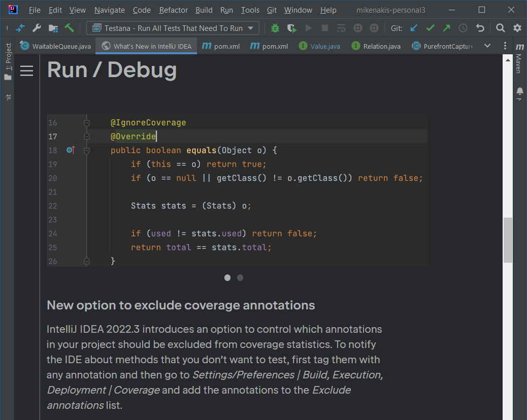527x420 pixels.
Task: Open Search Everywhere magnifier icon
Action: (x=501, y=28)
